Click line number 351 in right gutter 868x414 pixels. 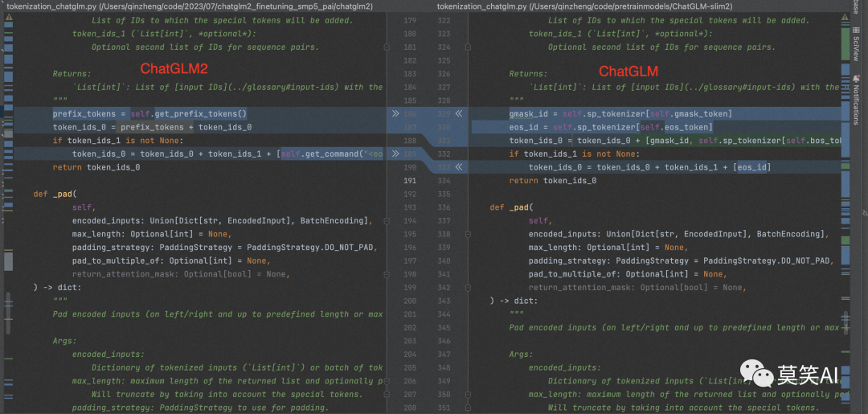tap(444, 408)
